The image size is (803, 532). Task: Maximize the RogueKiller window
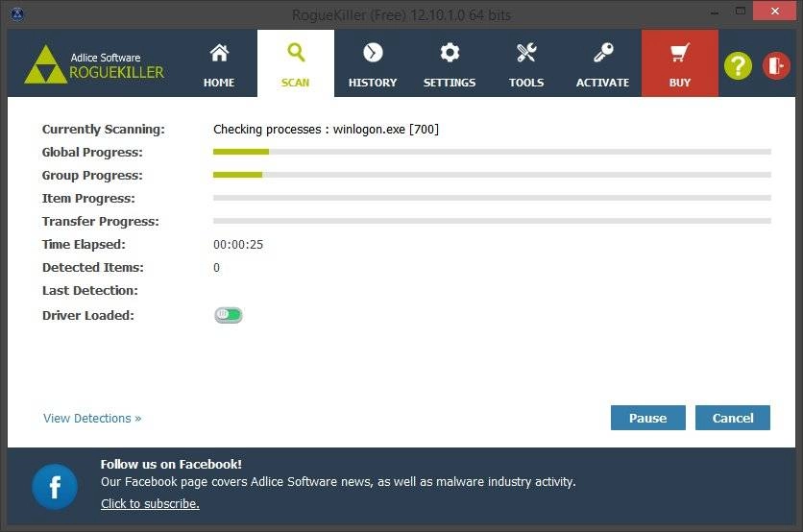point(740,12)
